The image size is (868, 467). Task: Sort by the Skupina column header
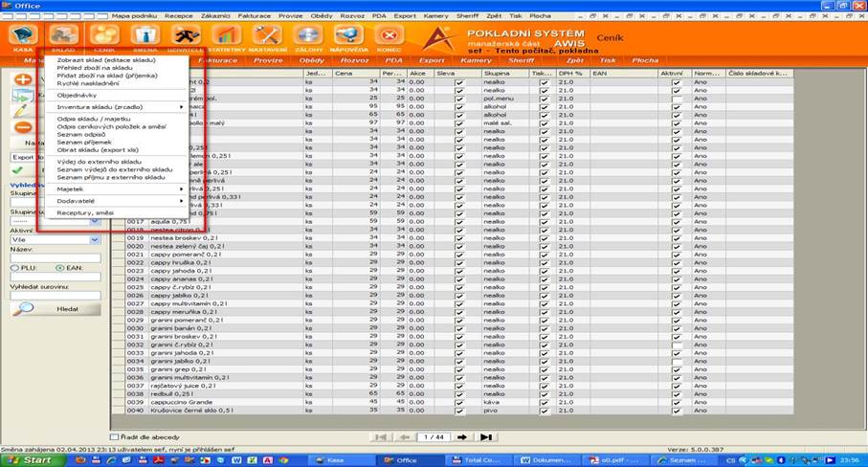click(x=505, y=73)
